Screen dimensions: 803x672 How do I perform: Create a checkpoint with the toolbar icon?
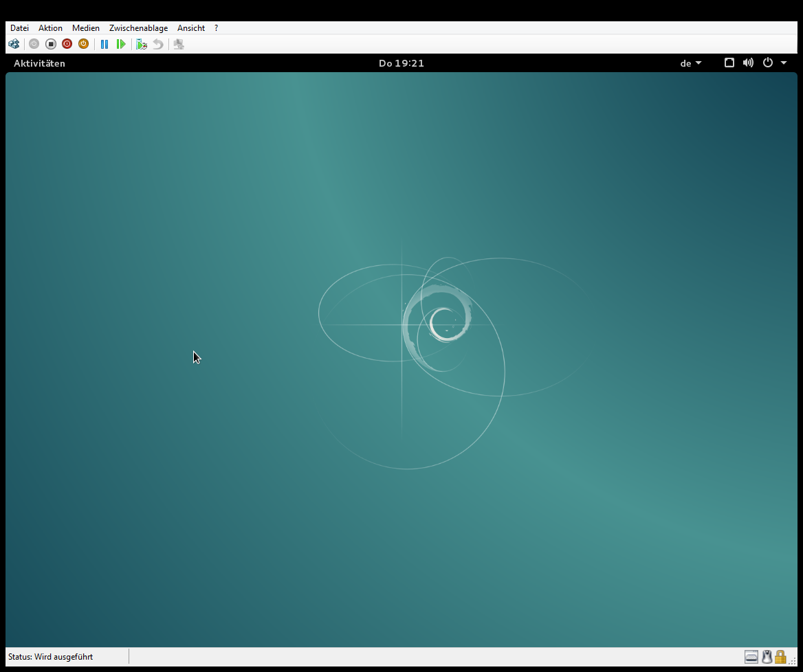(x=142, y=44)
